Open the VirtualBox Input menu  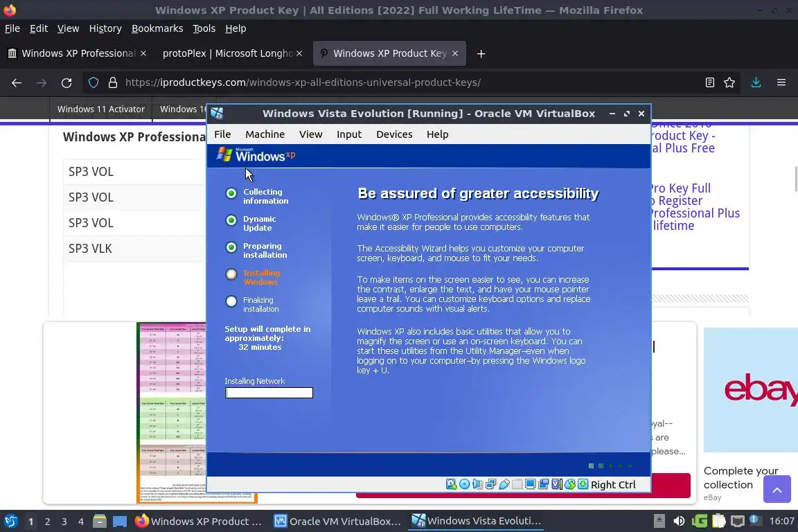(348, 134)
